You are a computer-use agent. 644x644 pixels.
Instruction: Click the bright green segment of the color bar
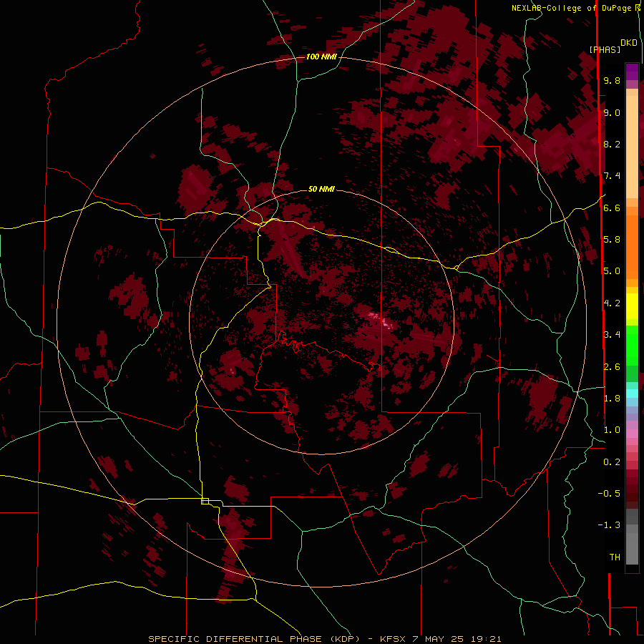(632, 345)
